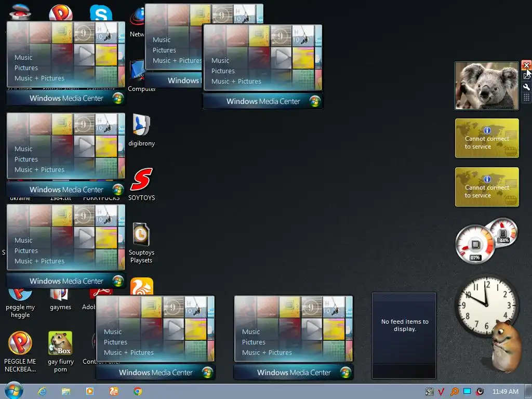The image size is (532, 399).
Task: Open Music + Pictures in gadget beside feed gadget
Action: point(267,353)
